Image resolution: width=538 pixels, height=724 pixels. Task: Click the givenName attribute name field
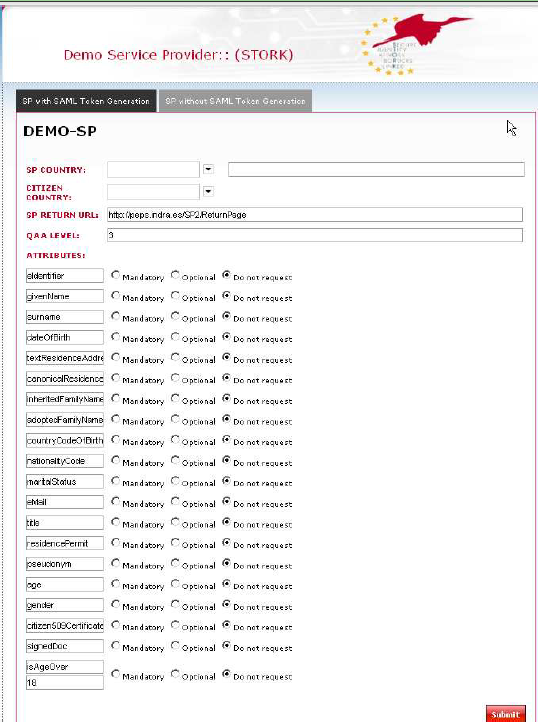(65, 296)
